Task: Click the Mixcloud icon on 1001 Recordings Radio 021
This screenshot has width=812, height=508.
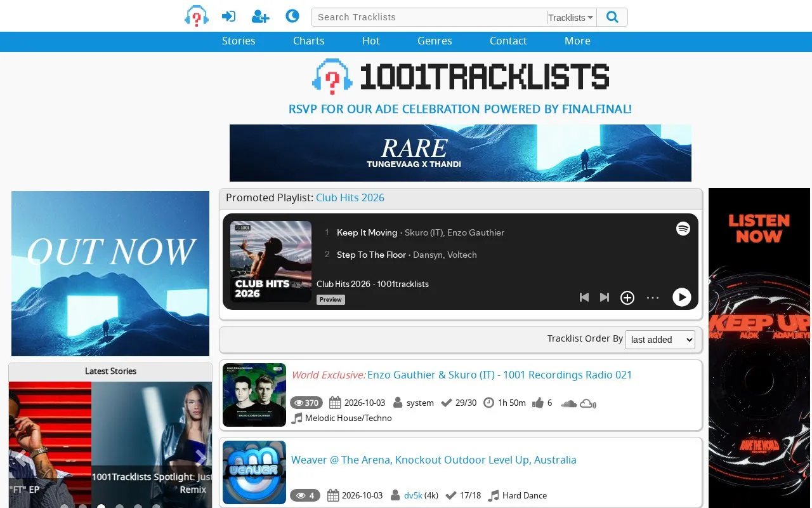Action: (588, 403)
